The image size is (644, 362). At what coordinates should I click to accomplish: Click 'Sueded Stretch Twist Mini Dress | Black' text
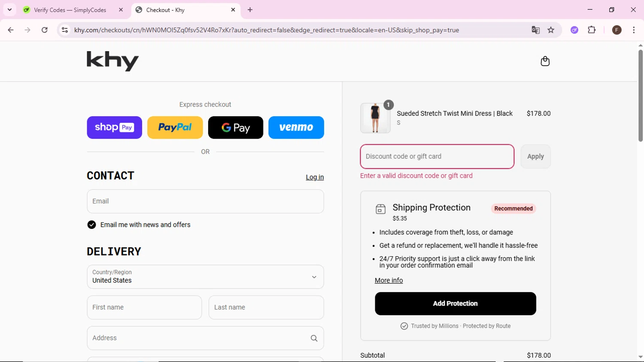click(455, 114)
